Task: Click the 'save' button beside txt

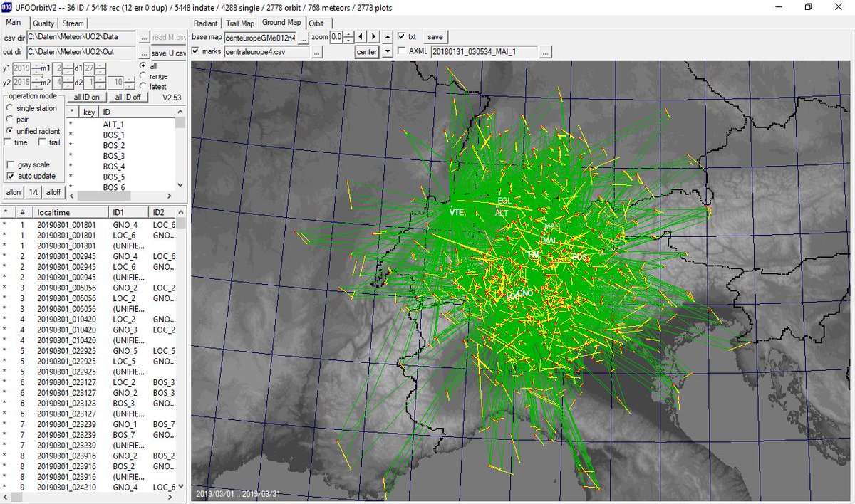Action: [x=435, y=36]
